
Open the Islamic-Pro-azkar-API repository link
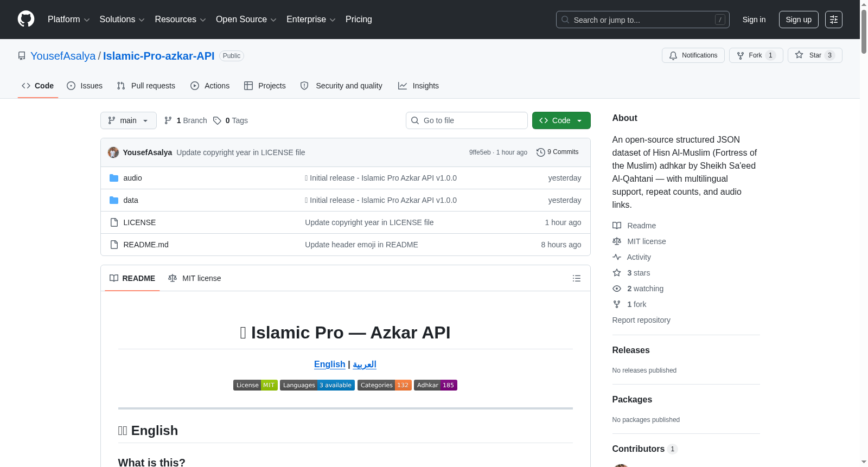(159, 56)
